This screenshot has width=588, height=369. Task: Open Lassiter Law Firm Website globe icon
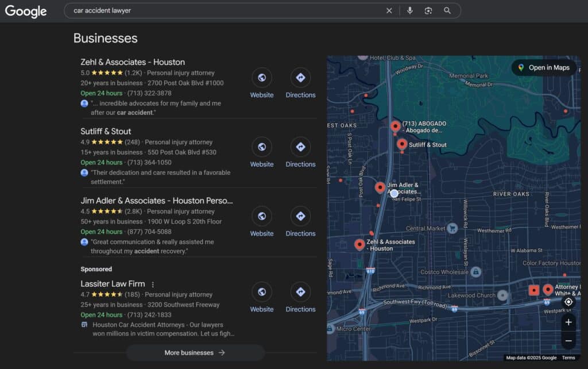tap(262, 291)
